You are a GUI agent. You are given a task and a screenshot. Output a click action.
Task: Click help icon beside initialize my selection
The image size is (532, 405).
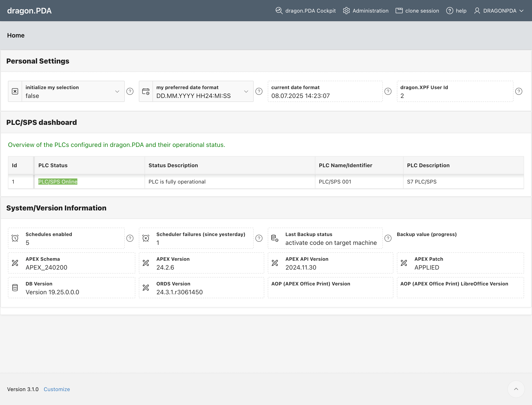130,91
